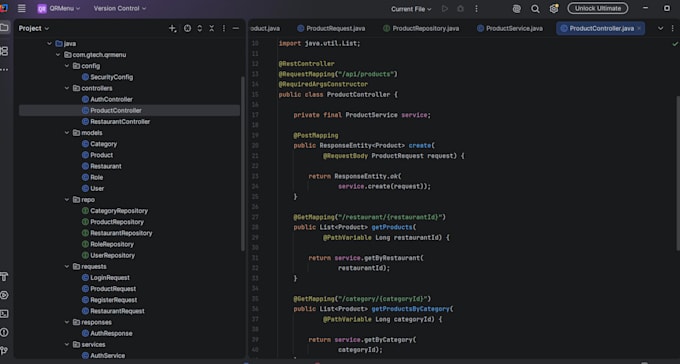Open IDE settings gear icon
680x364 pixels.
click(554, 9)
